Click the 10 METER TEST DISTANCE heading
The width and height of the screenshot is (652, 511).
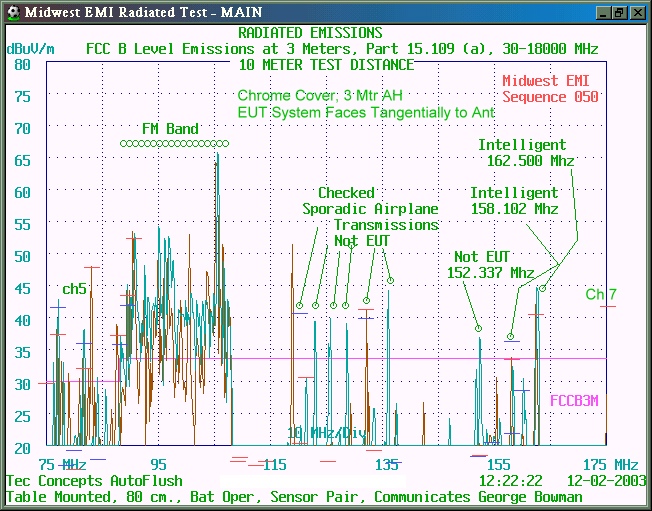pyautogui.click(x=326, y=65)
